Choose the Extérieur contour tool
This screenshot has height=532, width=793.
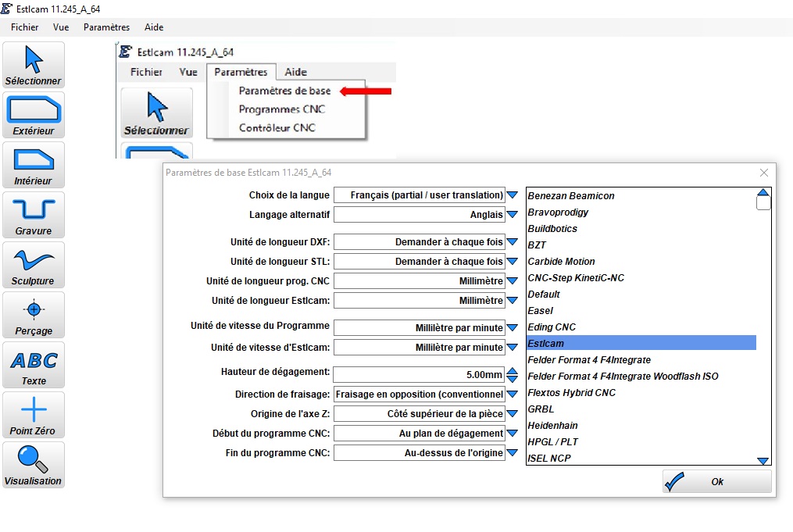(33, 115)
